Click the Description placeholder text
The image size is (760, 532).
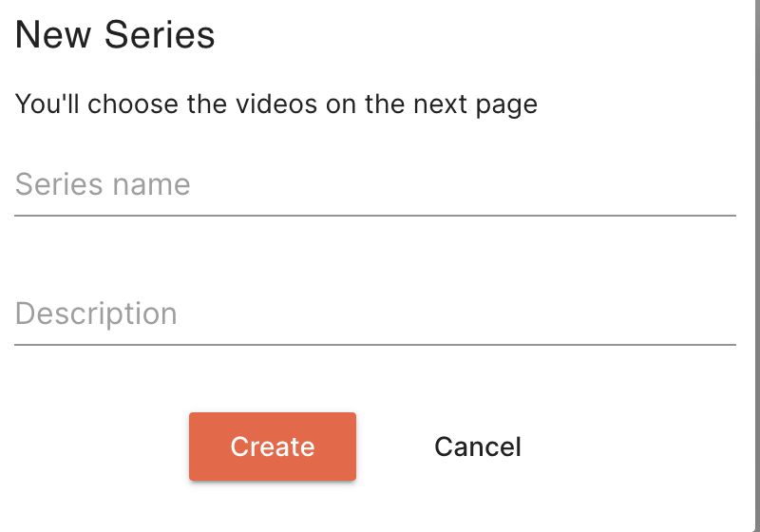pyautogui.click(x=96, y=313)
